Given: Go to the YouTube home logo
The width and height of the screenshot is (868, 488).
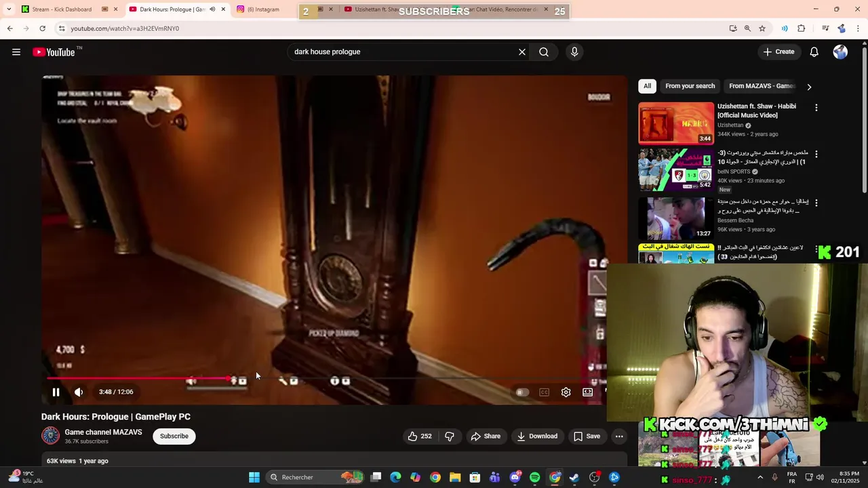Looking at the screenshot, I should point(54,52).
